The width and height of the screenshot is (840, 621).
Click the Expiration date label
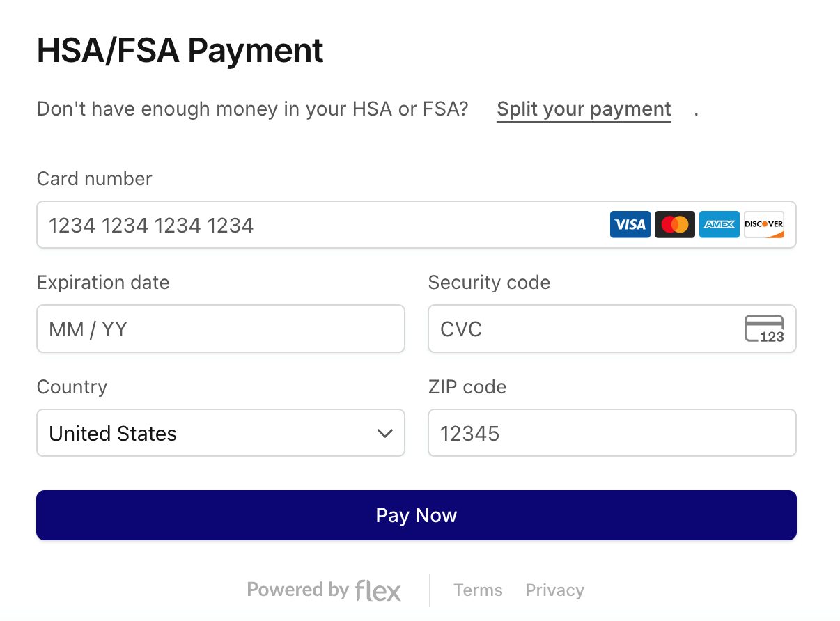point(103,283)
